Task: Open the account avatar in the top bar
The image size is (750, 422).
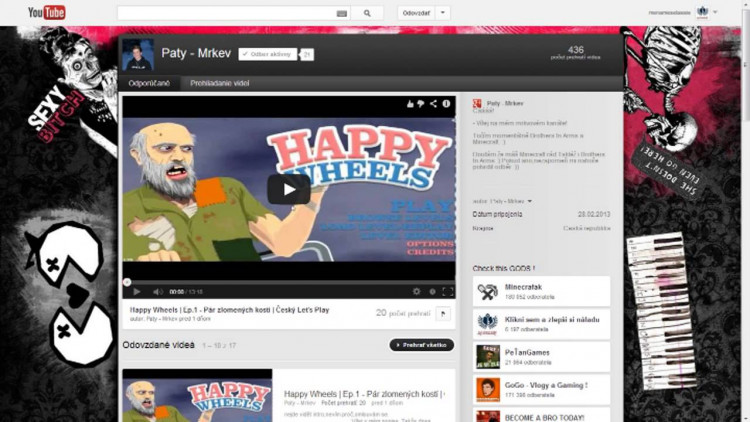Action: coord(702,12)
